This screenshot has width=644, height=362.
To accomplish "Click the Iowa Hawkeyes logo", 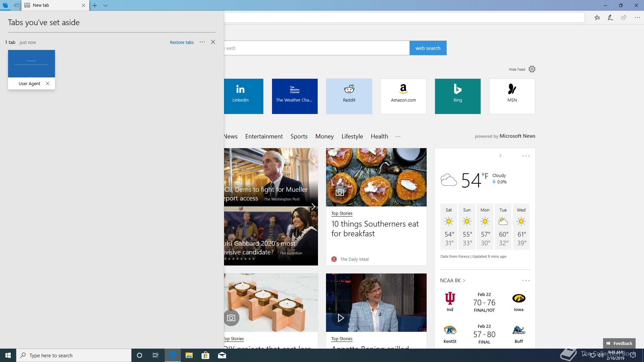I will tap(519, 298).
